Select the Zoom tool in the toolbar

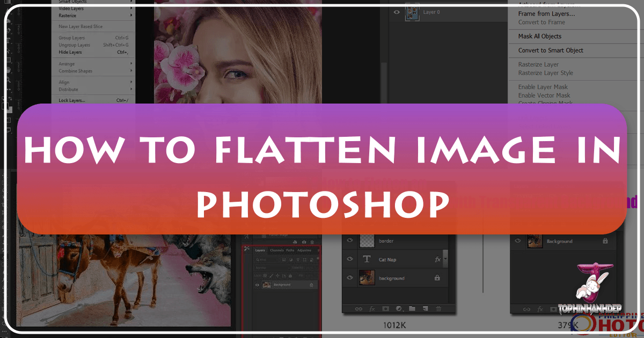[x=8, y=79]
